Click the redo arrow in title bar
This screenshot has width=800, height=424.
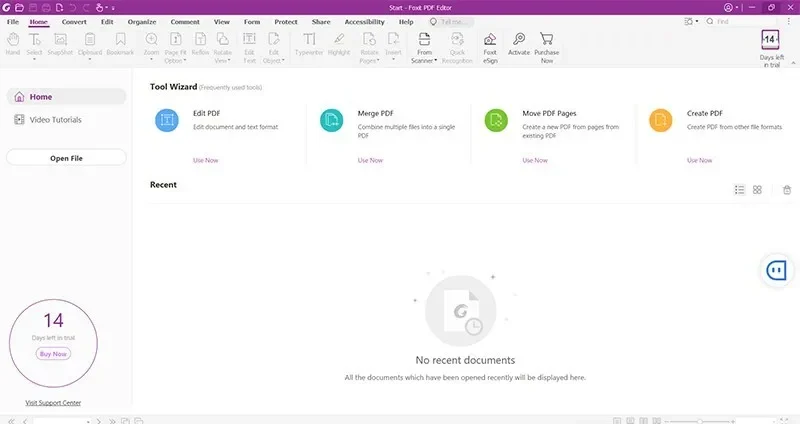86,8
